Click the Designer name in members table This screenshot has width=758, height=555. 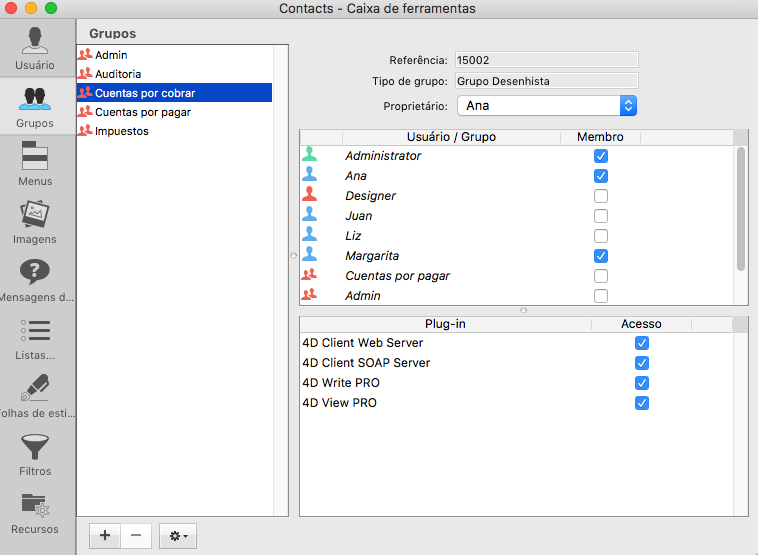pos(370,196)
